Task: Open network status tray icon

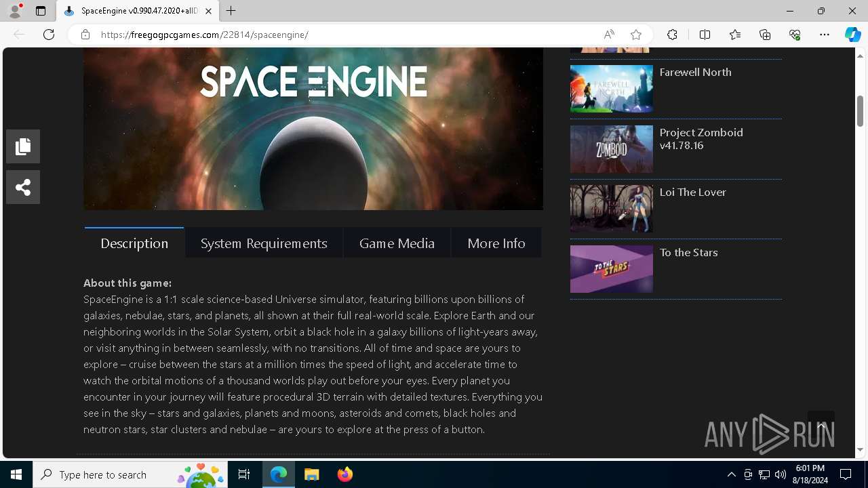Action: tap(764, 474)
